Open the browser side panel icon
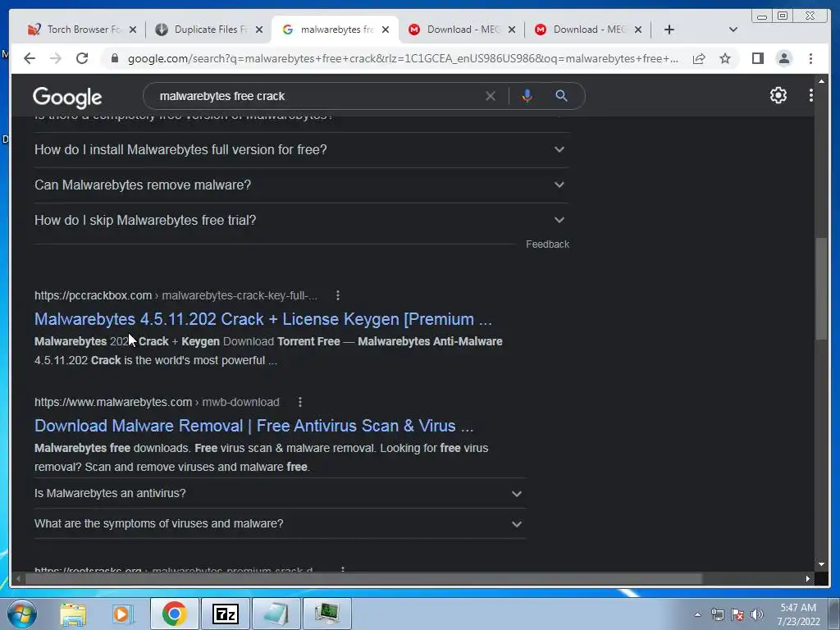This screenshot has height=630, width=840. (757, 58)
